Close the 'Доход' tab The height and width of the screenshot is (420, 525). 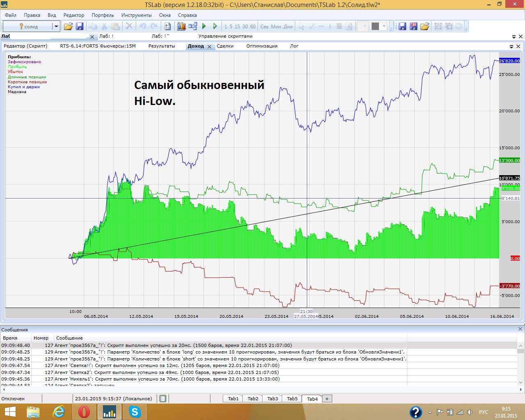point(209,47)
